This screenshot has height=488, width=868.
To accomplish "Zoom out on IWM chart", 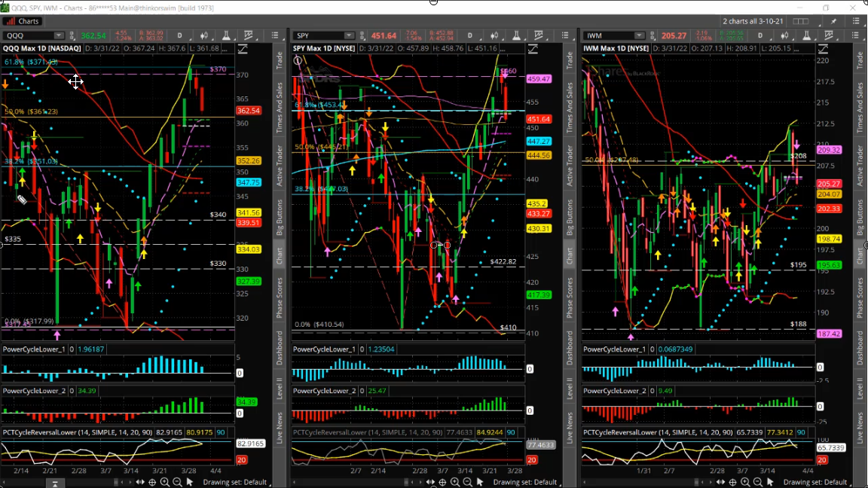I will tap(758, 483).
